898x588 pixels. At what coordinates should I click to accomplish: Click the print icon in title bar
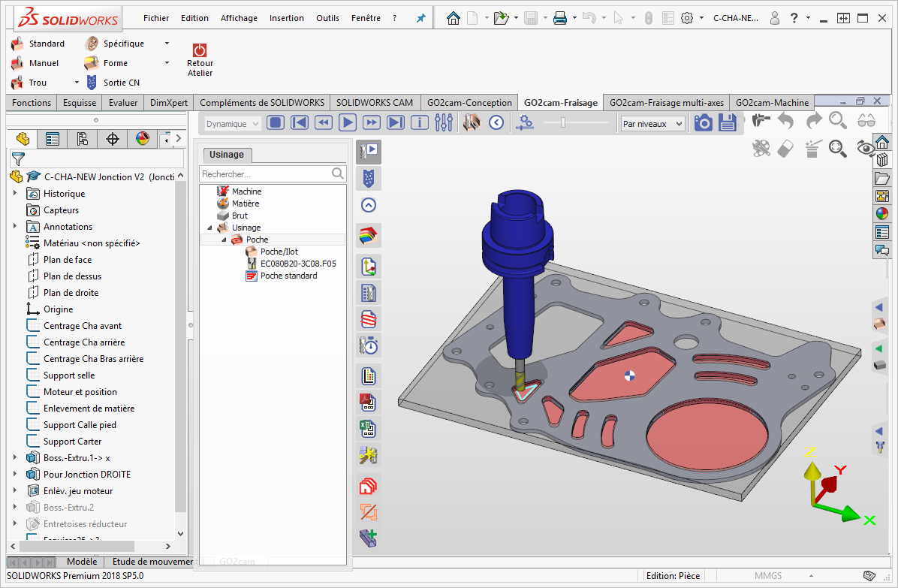[x=560, y=18]
